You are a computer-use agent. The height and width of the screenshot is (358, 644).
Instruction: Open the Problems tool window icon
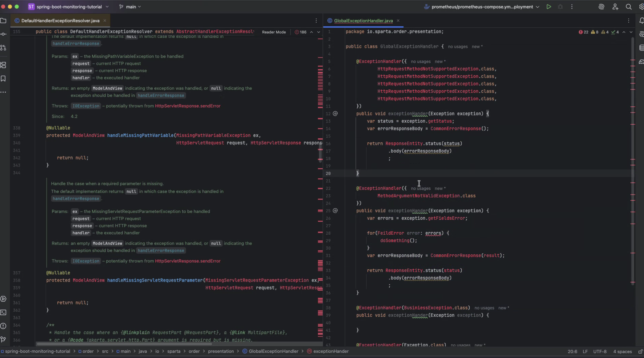click(x=3, y=326)
